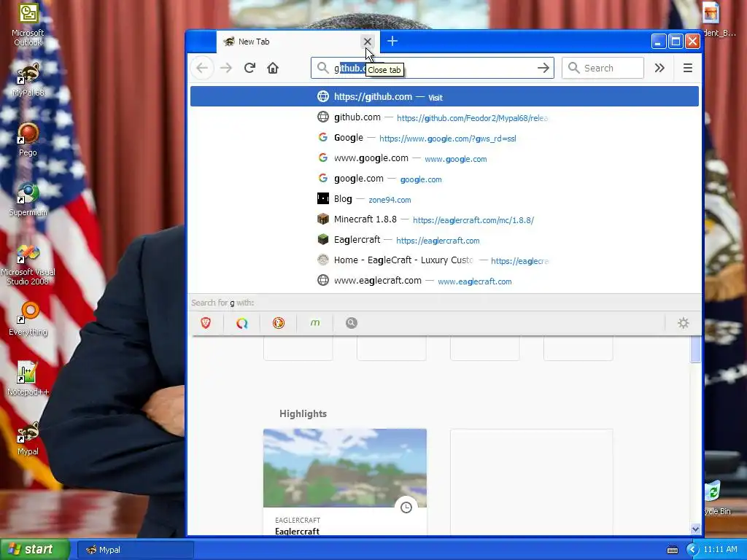Maximize the Mypal browser window
The width and height of the screenshot is (747, 560).
pyautogui.click(x=676, y=42)
